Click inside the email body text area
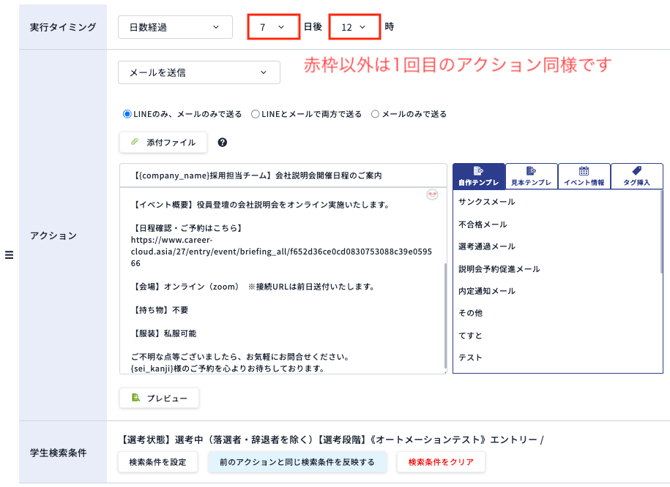Image resolution: width=670 pixels, height=487 pixels. point(282,281)
